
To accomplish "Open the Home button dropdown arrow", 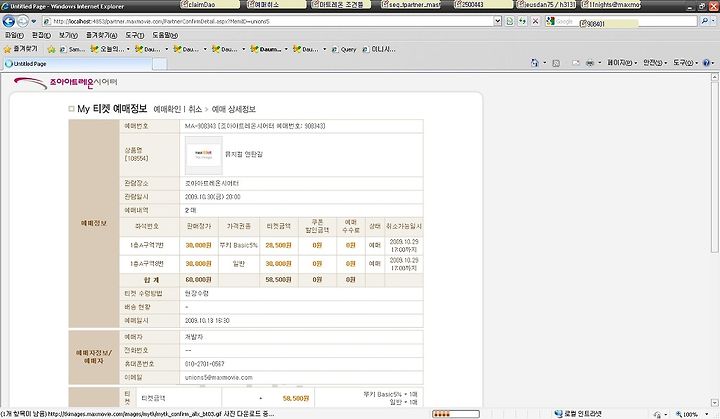I will pyautogui.click(x=545, y=63).
